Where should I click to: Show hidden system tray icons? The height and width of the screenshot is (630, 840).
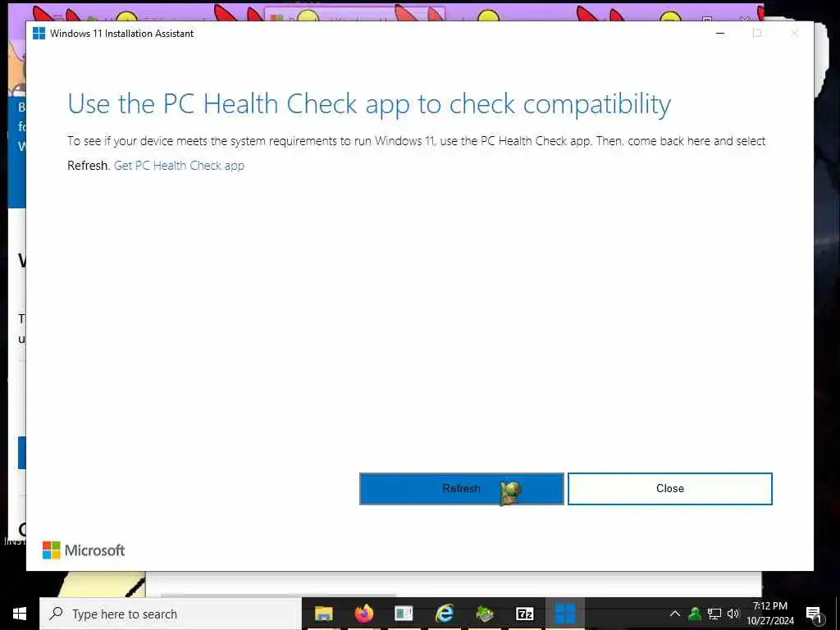point(675,614)
